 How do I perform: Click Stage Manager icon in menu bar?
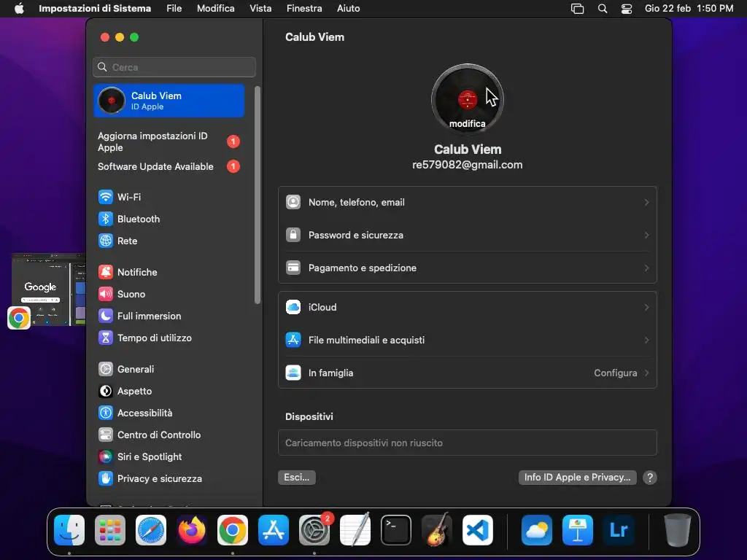click(578, 9)
